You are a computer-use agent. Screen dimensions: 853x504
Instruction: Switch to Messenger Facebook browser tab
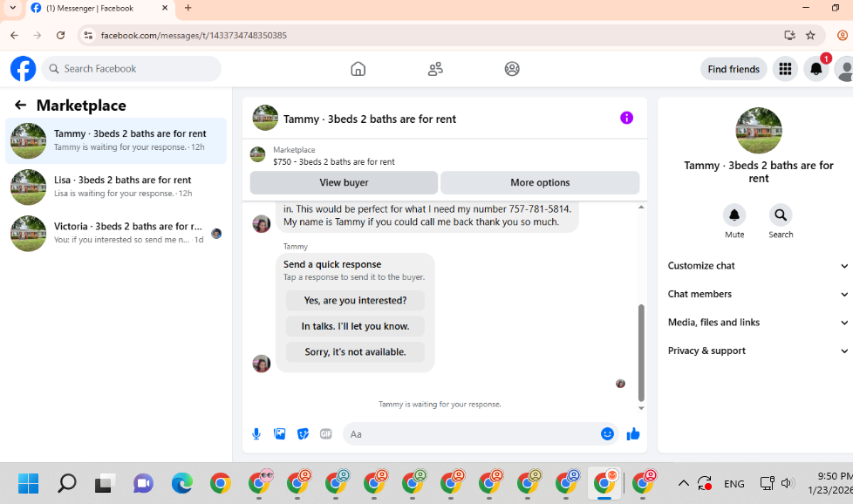coord(100,9)
